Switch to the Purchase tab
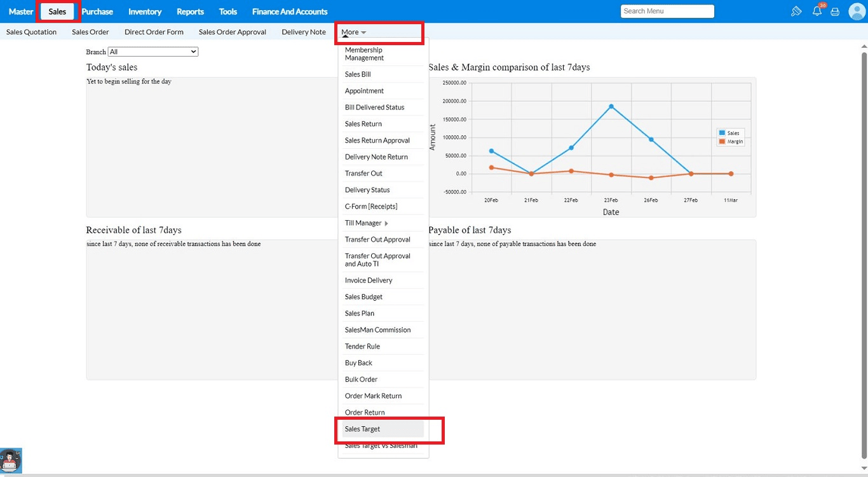This screenshot has width=868, height=477. tap(97, 11)
